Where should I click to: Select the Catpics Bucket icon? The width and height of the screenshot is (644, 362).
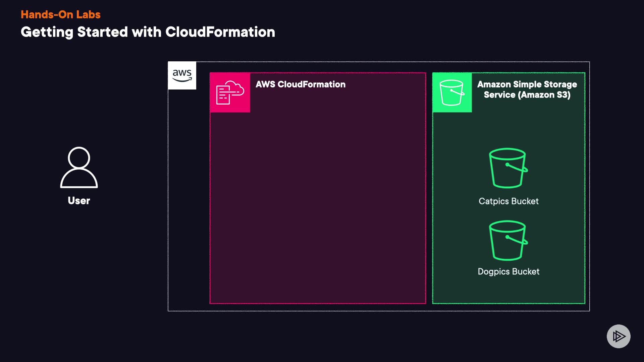click(x=508, y=168)
